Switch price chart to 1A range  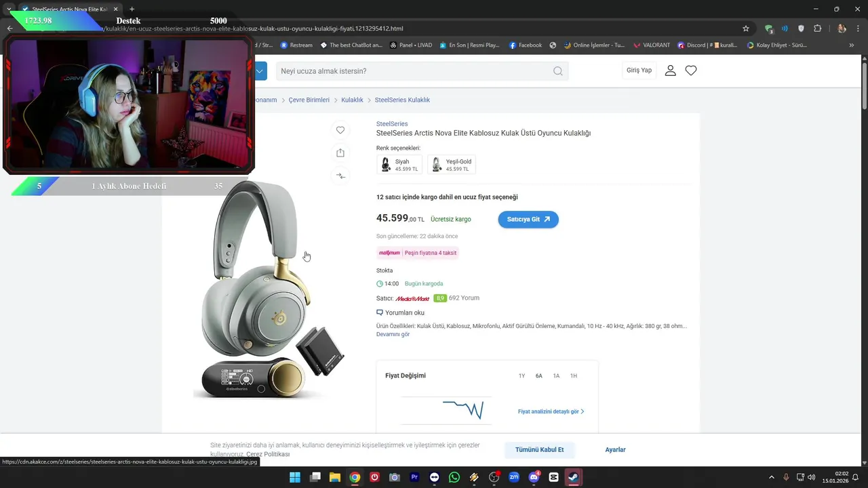pos(556,375)
